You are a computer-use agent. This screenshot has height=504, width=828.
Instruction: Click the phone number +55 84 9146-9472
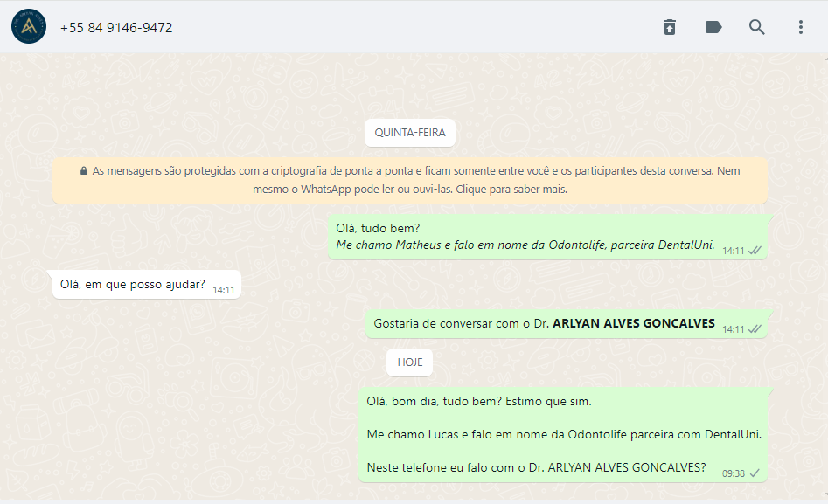pos(116,27)
